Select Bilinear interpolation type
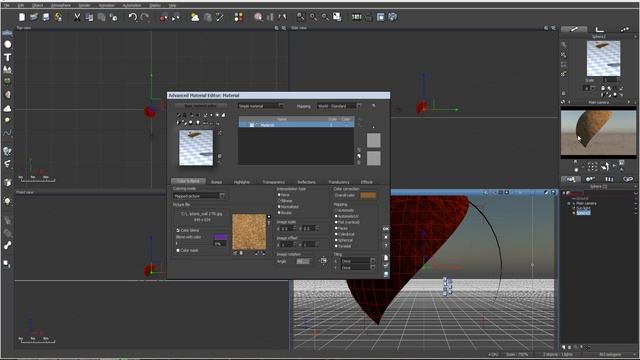Image resolution: width=640 pixels, height=360 pixels. [280, 201]
